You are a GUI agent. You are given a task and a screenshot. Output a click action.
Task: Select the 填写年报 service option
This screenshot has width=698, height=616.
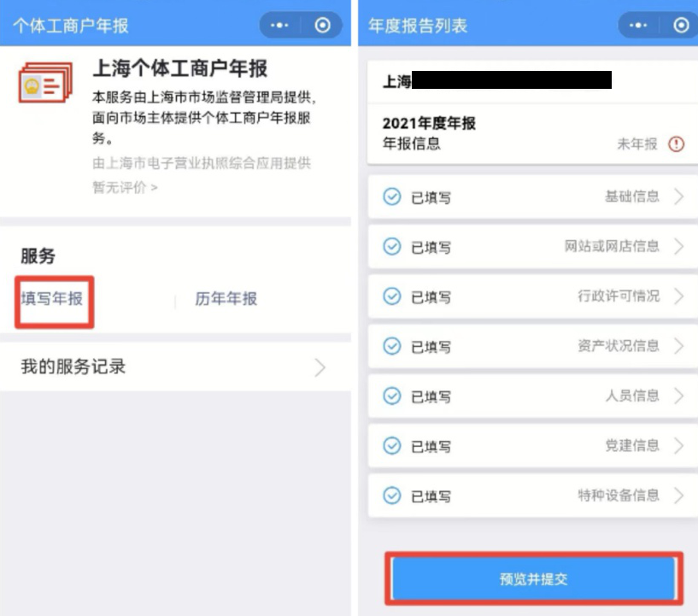tap(52, 298)
